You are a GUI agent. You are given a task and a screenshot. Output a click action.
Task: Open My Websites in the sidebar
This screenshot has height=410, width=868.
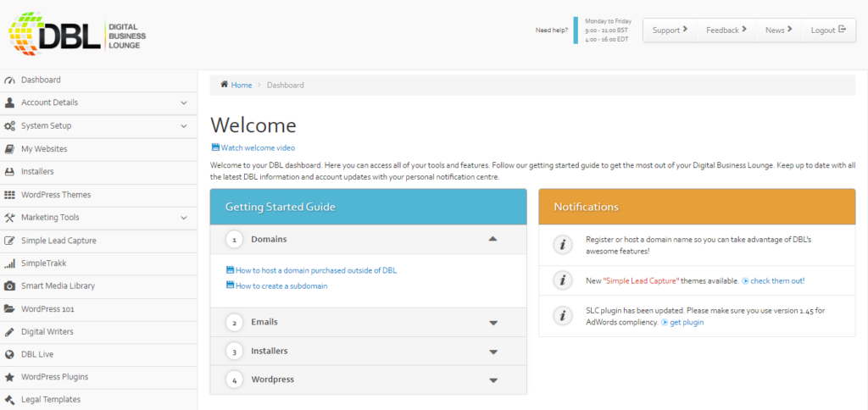point(98,149)
